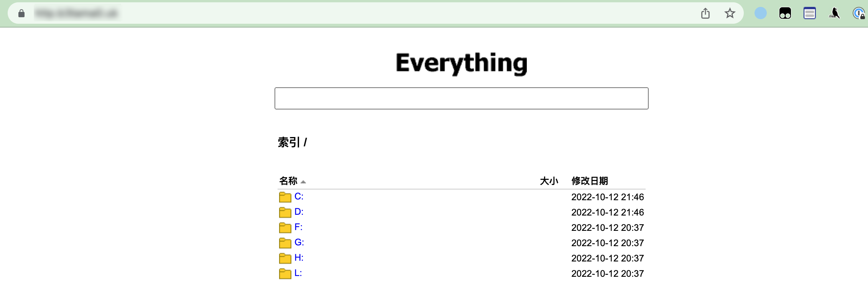Click the L: drive folder icon
Viewport: 868px width, 294px height.
point(285,274)
